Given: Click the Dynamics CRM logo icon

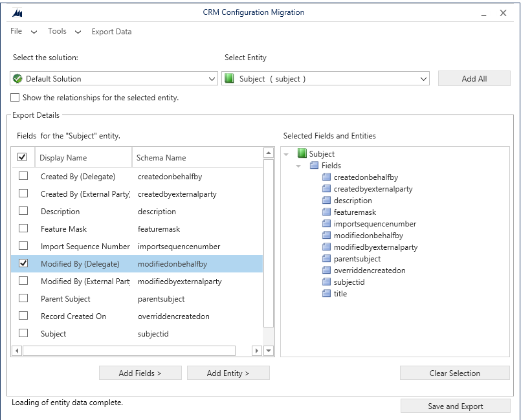Looking at the screenshot, I should [x=17, y=13].
